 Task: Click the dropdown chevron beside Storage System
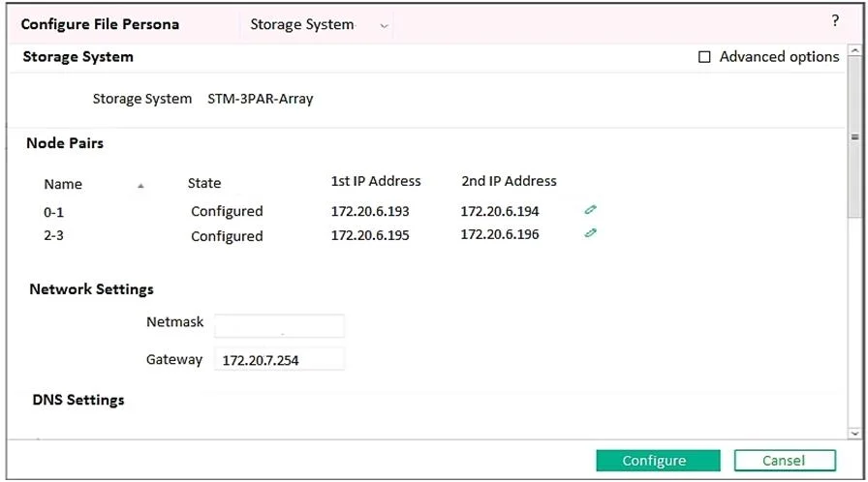pos(384,26)
